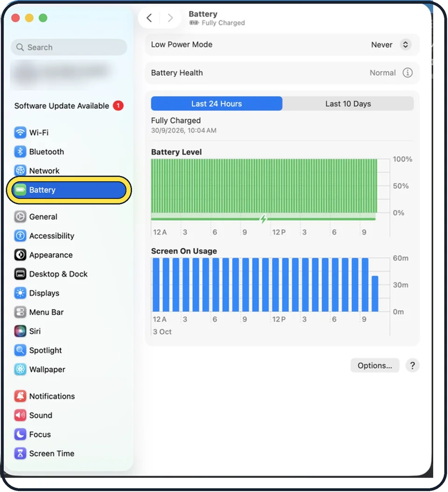
Task: Select the Accessibility sidebar label
Action: tap(52, 236)
